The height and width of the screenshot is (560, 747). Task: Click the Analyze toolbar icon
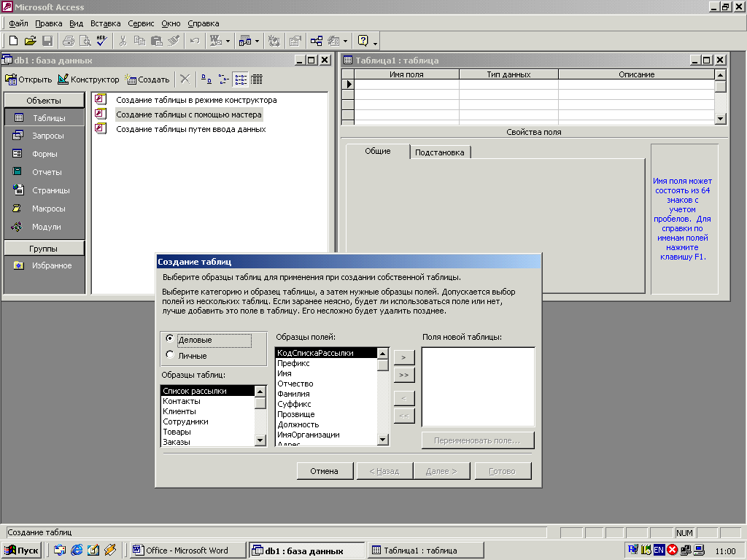pyautogui.click(x=245, y=42)
